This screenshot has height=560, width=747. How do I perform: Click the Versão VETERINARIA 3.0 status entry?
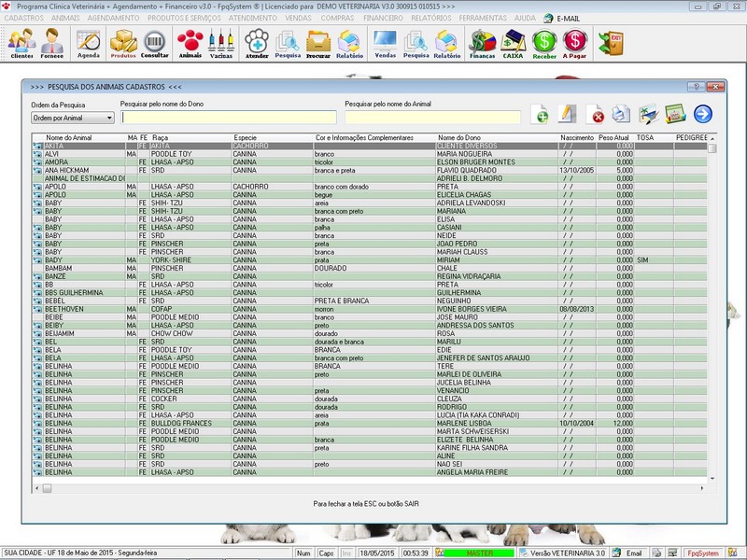click(563, 553)
